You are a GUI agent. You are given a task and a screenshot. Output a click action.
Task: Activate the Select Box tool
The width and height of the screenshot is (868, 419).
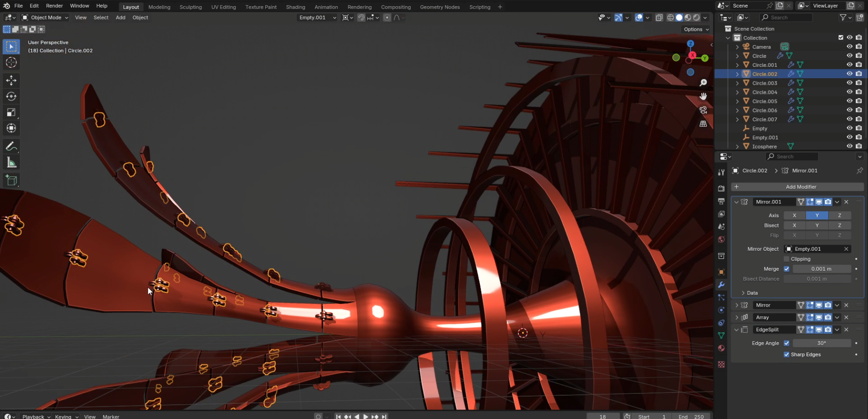(11, 46)
